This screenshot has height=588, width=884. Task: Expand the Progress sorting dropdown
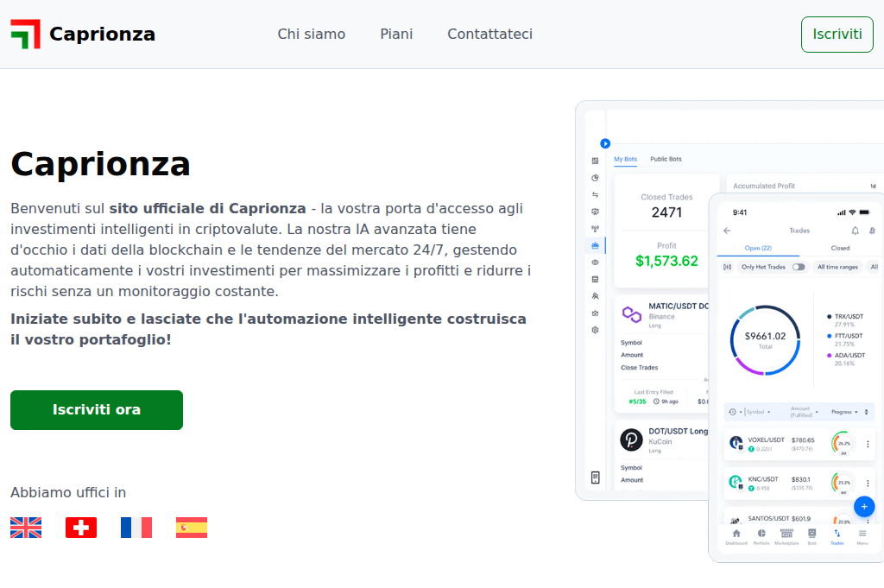click(844, 412)
